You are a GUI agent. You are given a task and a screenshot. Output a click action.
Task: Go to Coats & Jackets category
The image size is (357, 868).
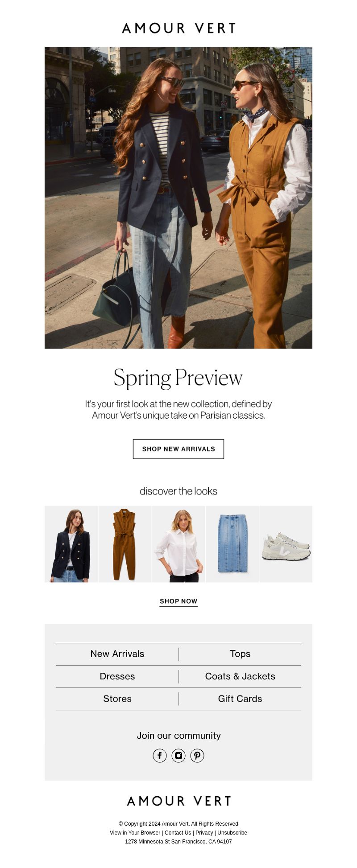(240, 676)
